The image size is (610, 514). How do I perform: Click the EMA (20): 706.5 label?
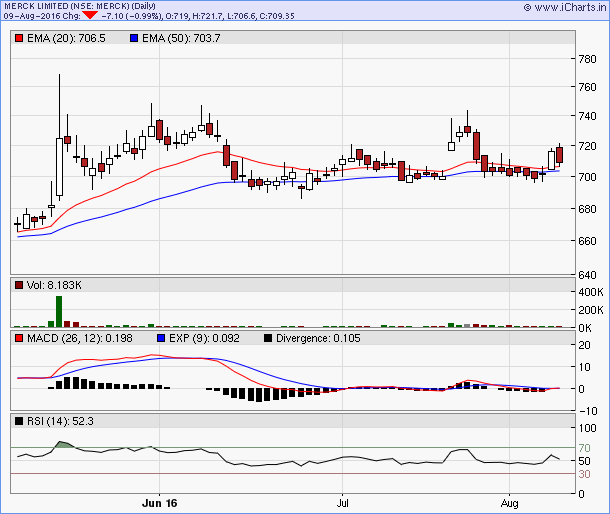66,39
